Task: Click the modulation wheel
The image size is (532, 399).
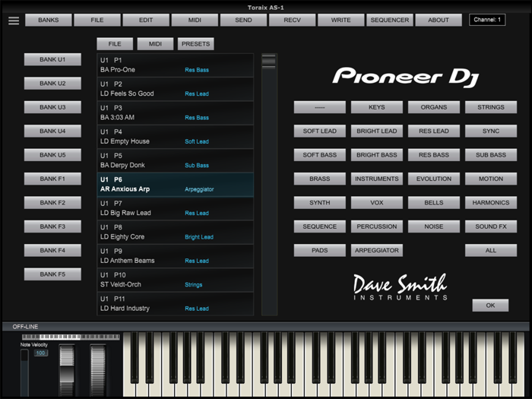Action: pyautogui.click(x=98, y=370)
